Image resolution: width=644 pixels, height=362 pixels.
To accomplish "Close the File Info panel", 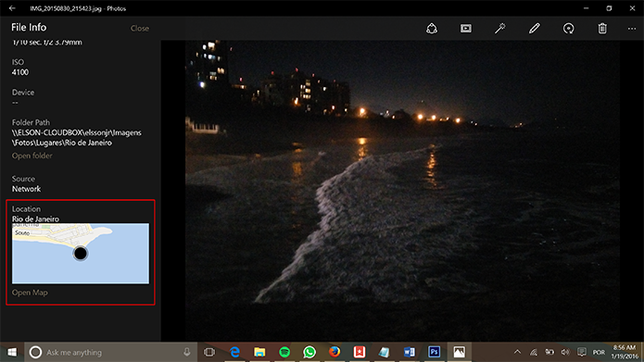I will (x=140, y=29).
